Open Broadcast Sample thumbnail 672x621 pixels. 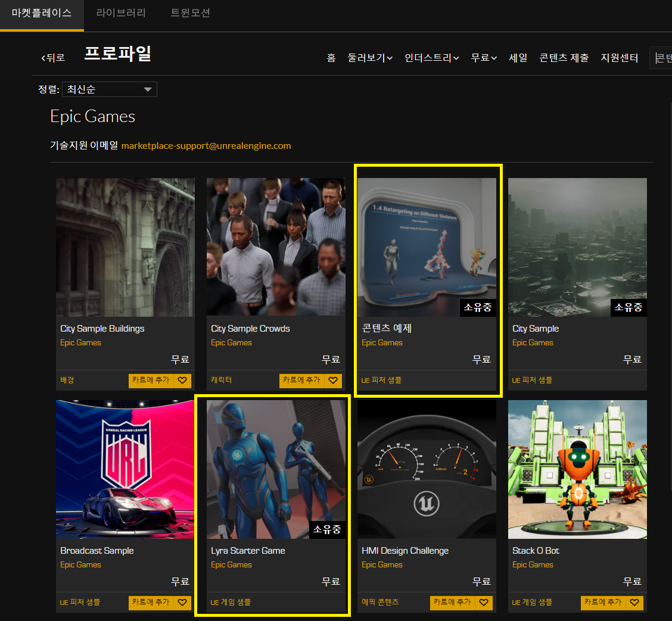[x=125, y=469]
